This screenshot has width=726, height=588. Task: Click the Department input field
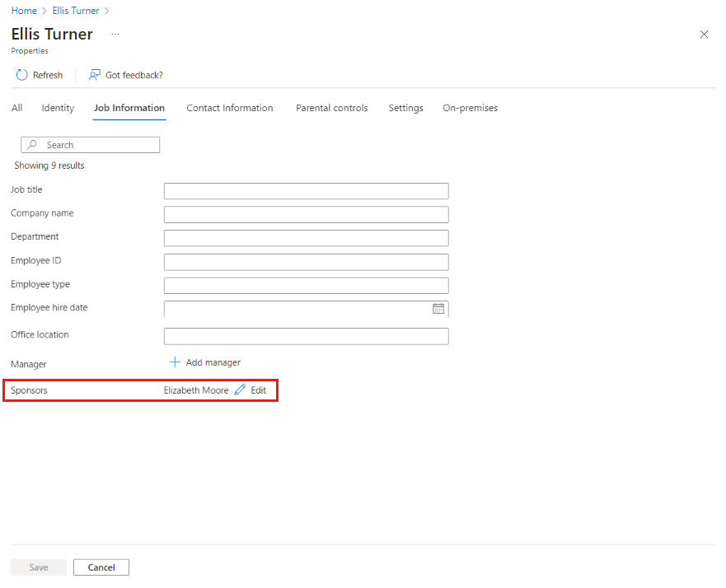coord(306,237)
